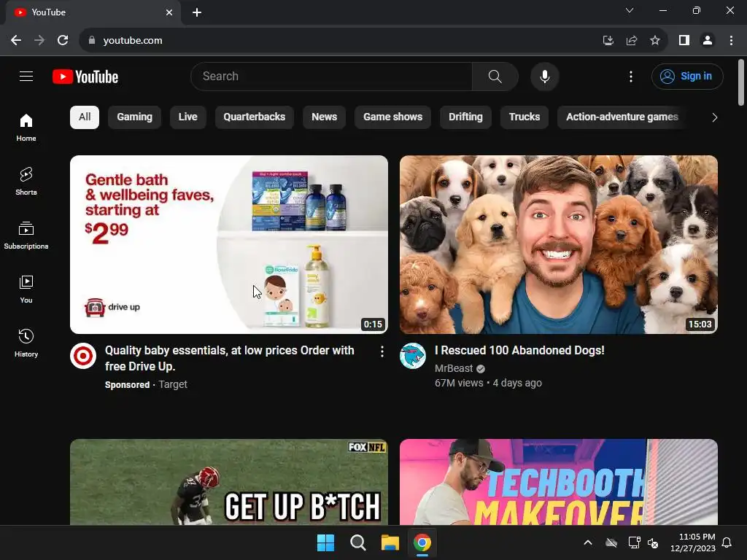Image resolution: width=747 pixels, height=560 pixels.
Task: Open Shorts in sidebar
Action: 26,182
